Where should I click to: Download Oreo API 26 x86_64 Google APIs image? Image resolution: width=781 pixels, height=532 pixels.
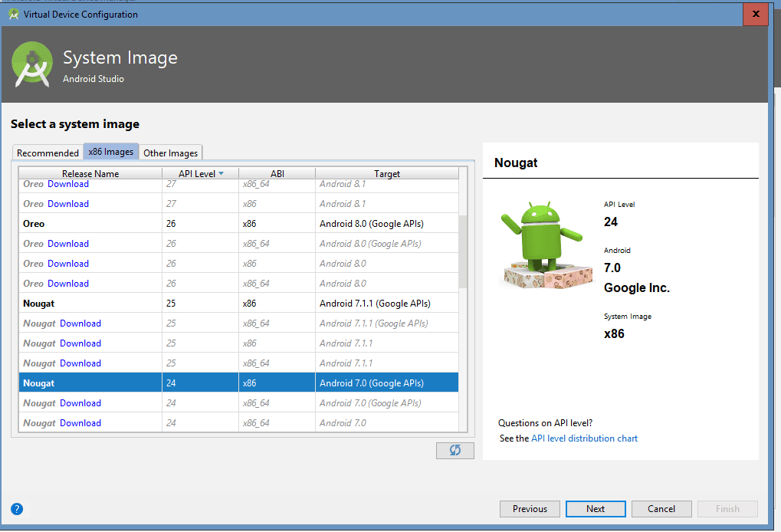(x=68, y=244)
